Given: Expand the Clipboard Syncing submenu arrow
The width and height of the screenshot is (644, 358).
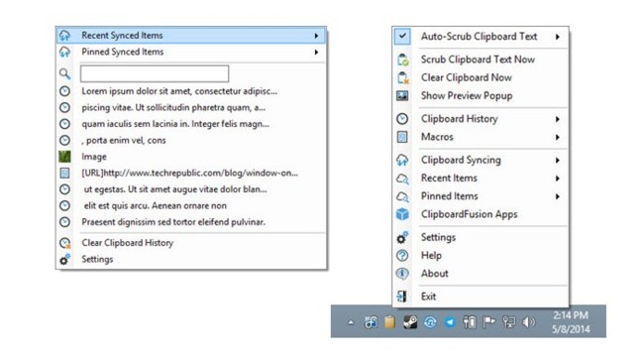Looking at the screenshot, I should point(558,161).
